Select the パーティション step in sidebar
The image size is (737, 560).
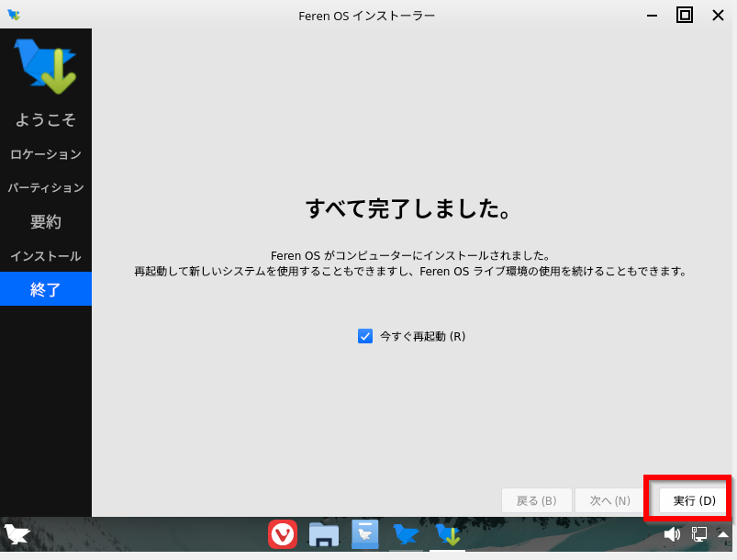click(x=46, y=187)
